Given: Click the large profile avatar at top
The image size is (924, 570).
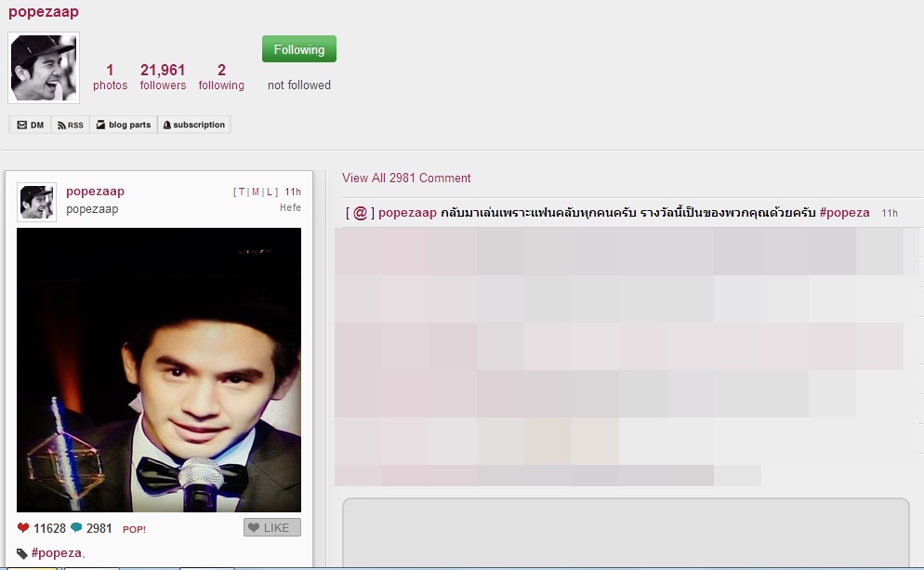Looking at the screenshot, I should (44, 68).
